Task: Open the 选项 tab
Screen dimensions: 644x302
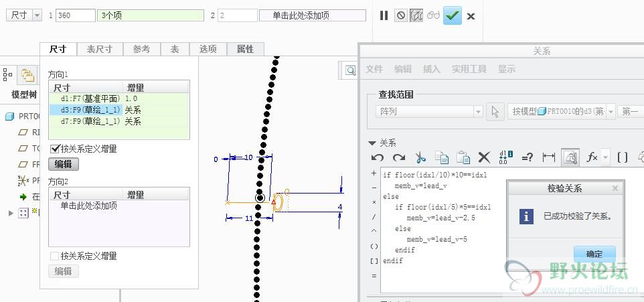Action: (x=208, y=50)
